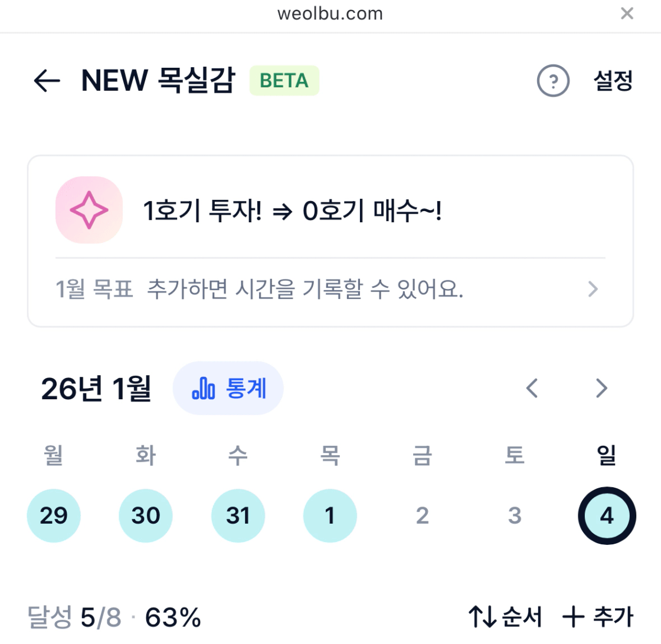The height and width of the screenshot is (644, 661).
Task: Open 설정 settings
Action: (x=613, y=81)
